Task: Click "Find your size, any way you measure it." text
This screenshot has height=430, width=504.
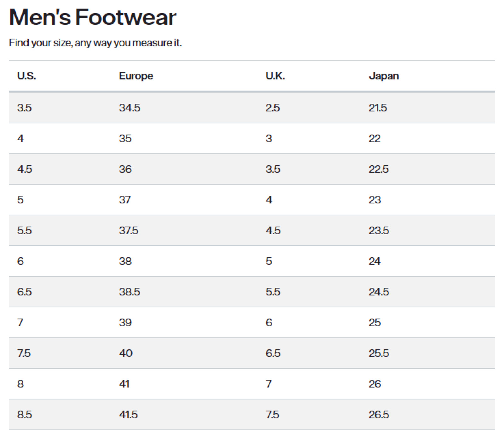Action: pyautogui.click(x=95, y=43)
